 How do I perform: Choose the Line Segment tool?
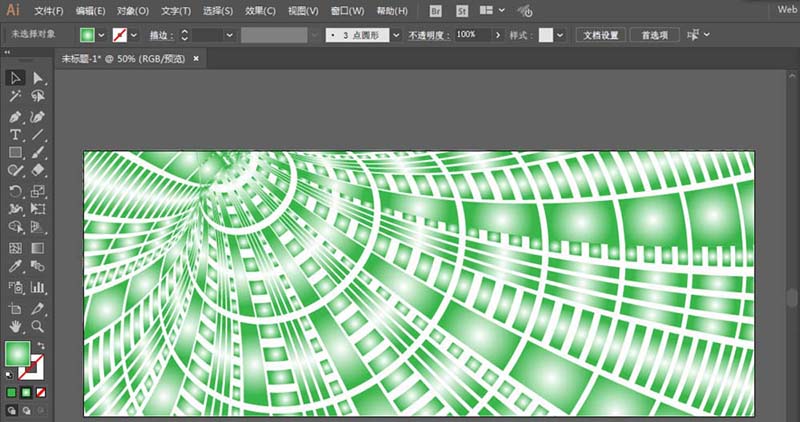[38, 135]
